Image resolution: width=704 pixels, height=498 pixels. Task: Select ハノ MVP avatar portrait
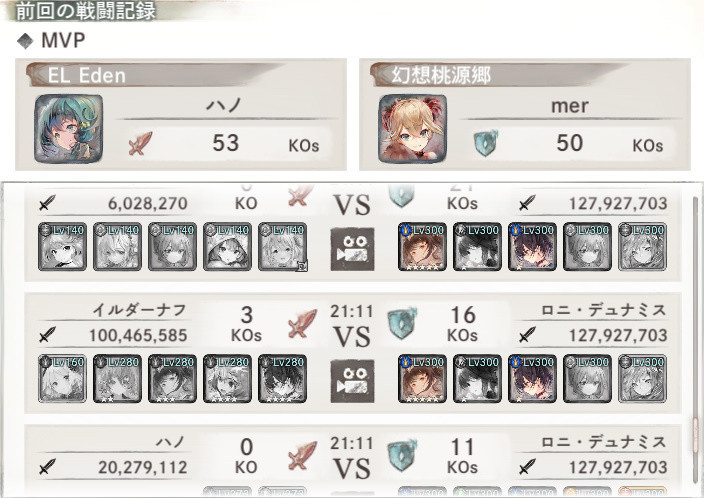(x=69, y=128)
